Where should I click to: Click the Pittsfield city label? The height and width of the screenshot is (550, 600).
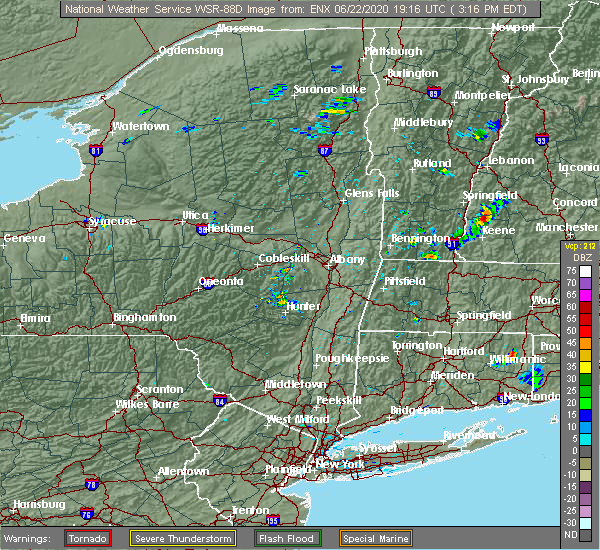click(405, 281)
